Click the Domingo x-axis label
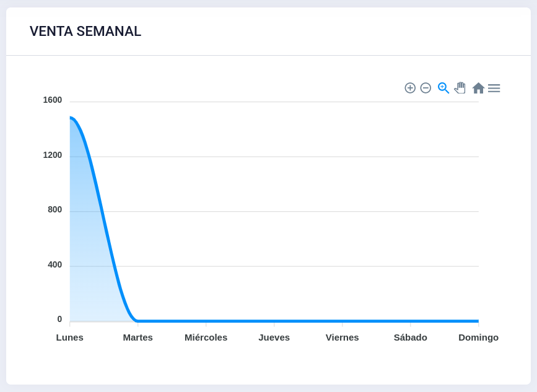Image resolution: width=537 pixels, height=392 pixels. (x=478, y=338)
